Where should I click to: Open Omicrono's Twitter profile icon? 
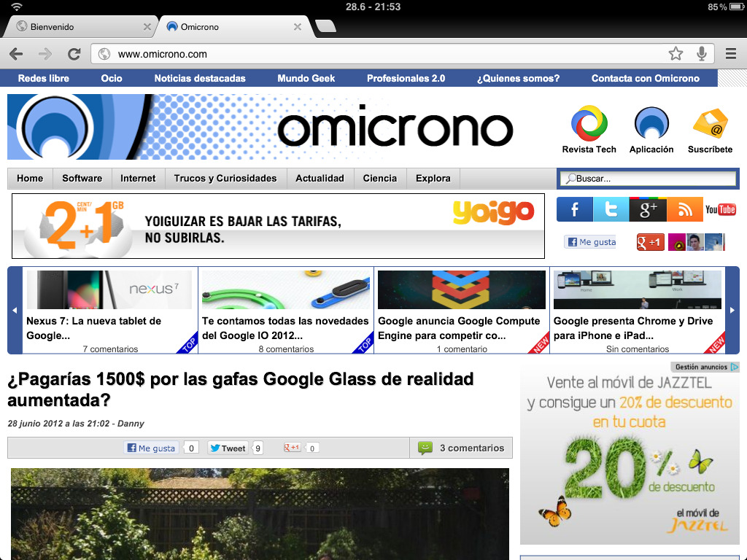(611, 210)
